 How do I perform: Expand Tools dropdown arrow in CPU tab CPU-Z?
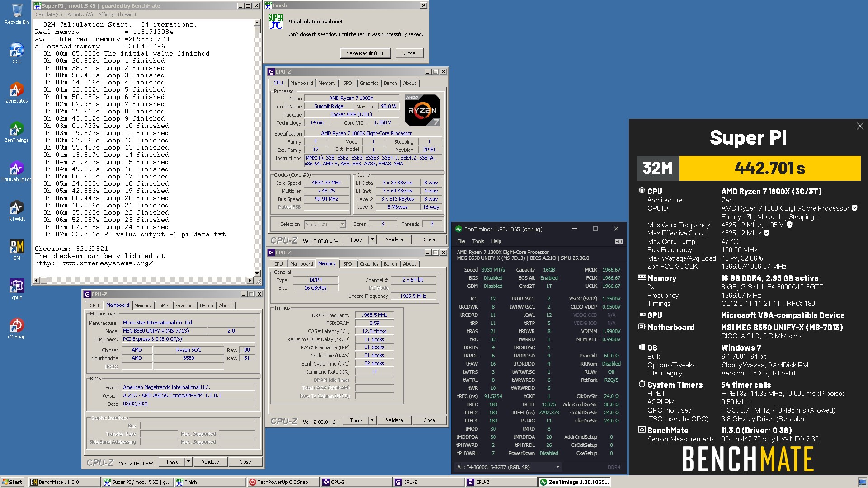pyautogui.click(x=372, y=239)
